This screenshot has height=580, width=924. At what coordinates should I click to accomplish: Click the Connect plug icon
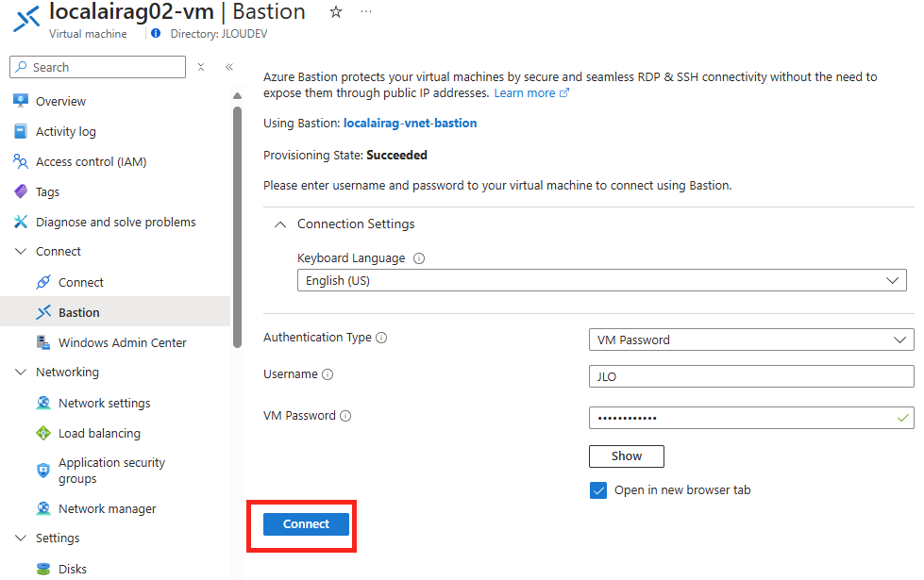[43, 282]
